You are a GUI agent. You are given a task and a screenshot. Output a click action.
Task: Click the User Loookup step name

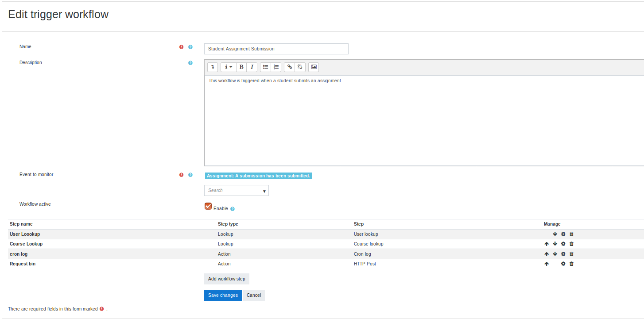25,234
